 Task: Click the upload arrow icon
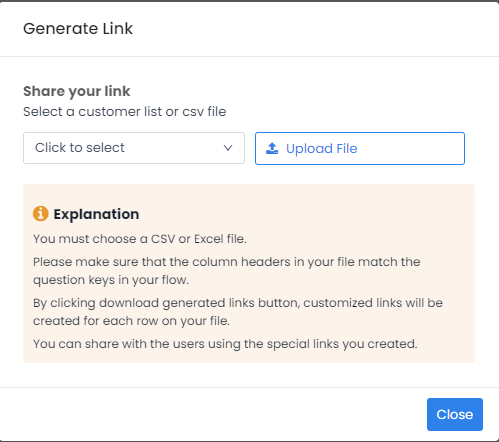click(x=272, y=148)
